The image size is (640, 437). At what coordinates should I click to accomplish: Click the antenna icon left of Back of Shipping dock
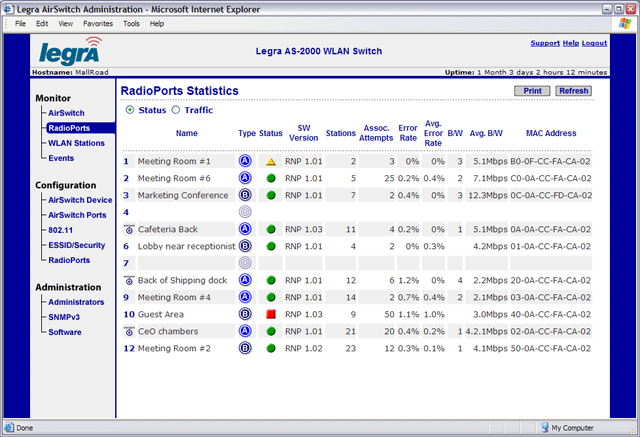point(129,280)
